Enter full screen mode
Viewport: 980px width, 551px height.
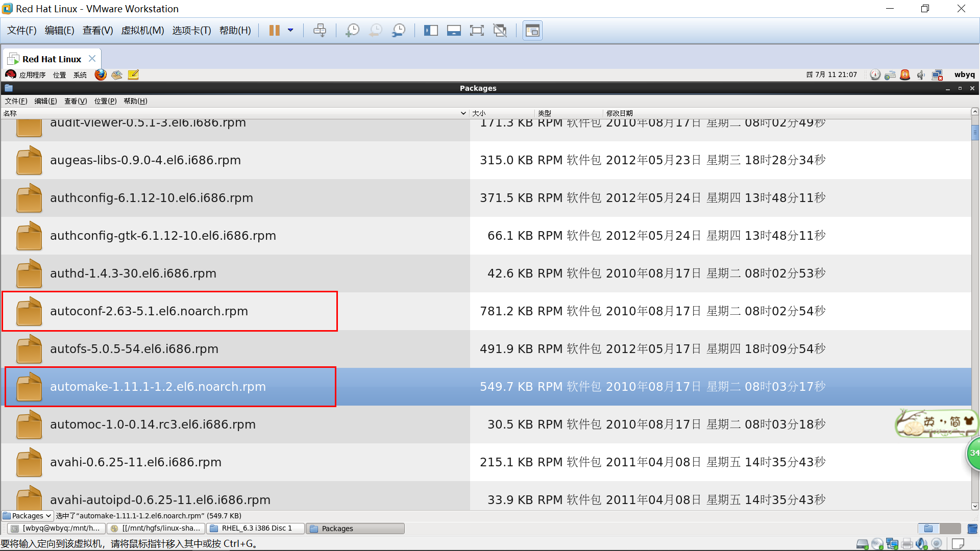pos(477,31)
